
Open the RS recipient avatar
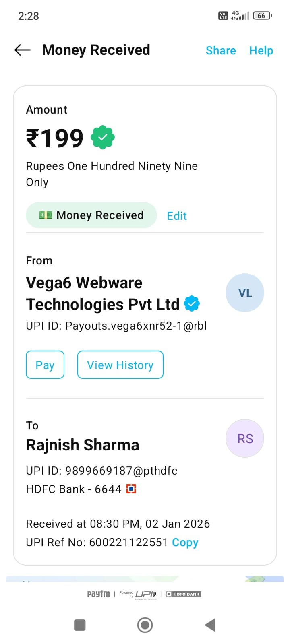coord(244,438)
